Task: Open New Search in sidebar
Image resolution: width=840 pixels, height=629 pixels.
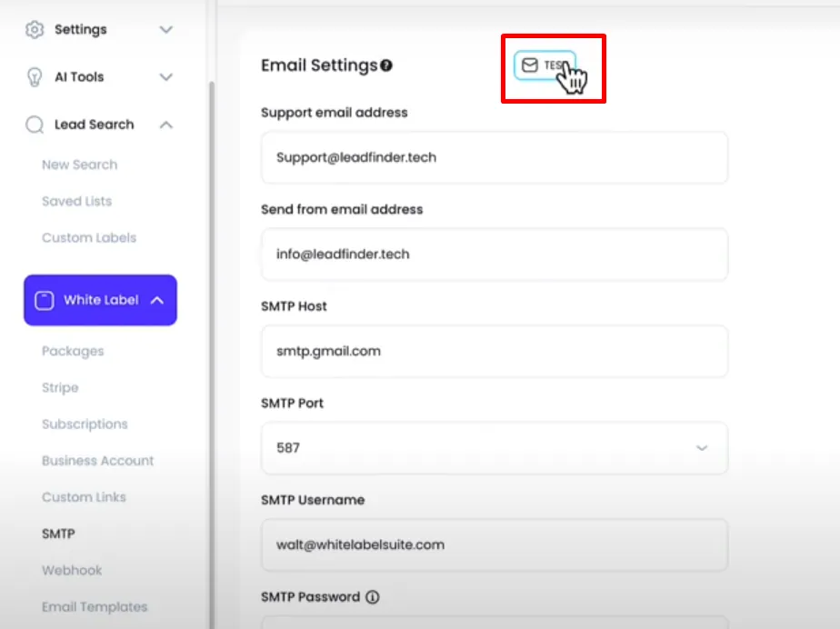Action: point(80,165)
